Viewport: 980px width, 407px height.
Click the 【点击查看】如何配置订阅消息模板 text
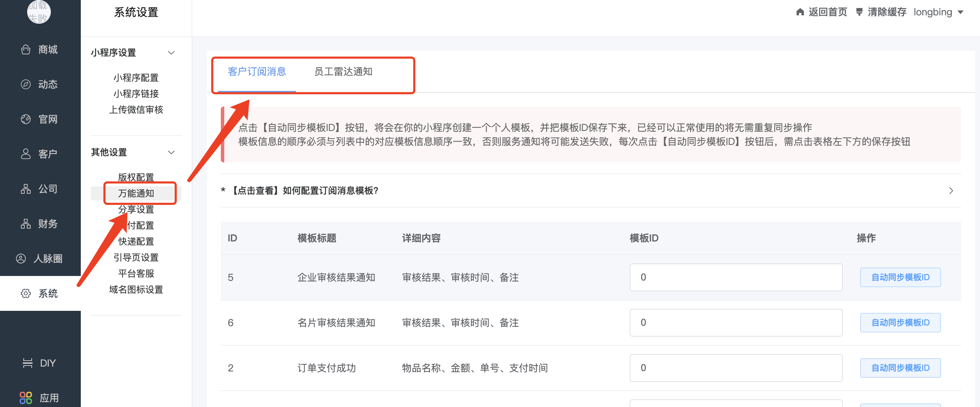tap(304, 191)
